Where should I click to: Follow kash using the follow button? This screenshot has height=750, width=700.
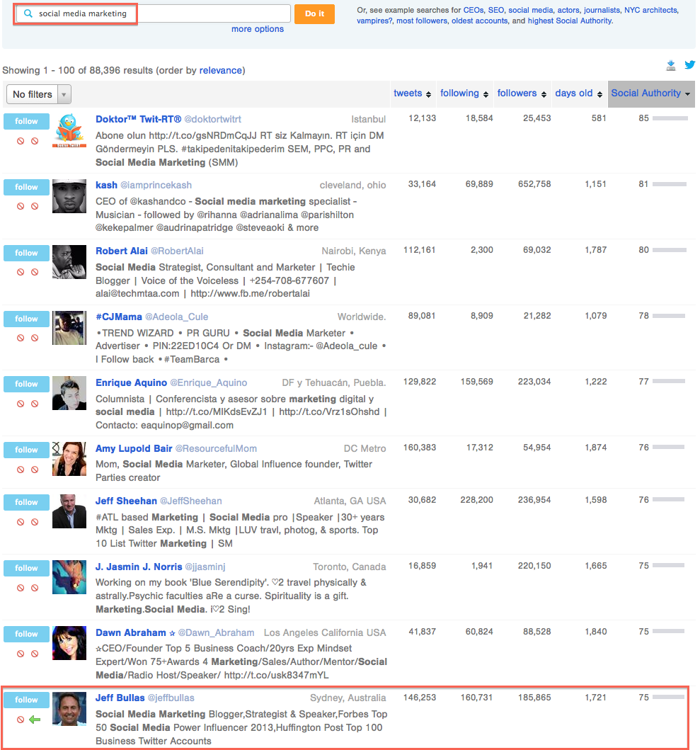26,187
